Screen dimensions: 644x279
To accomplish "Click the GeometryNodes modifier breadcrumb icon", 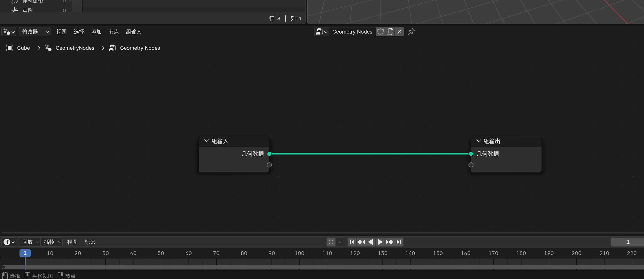I will click(x=48, y=48).
